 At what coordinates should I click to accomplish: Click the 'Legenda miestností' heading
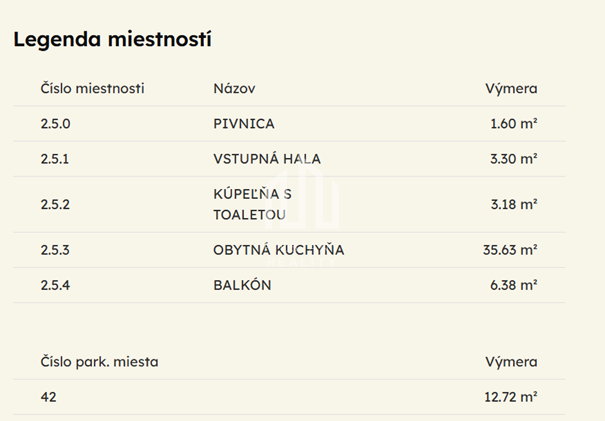click(x=111, y=40)
